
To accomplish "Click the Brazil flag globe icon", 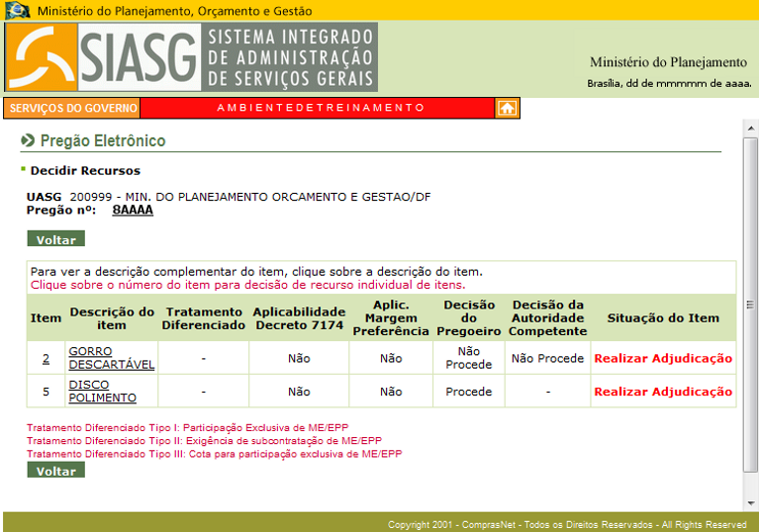I will 18,10.
